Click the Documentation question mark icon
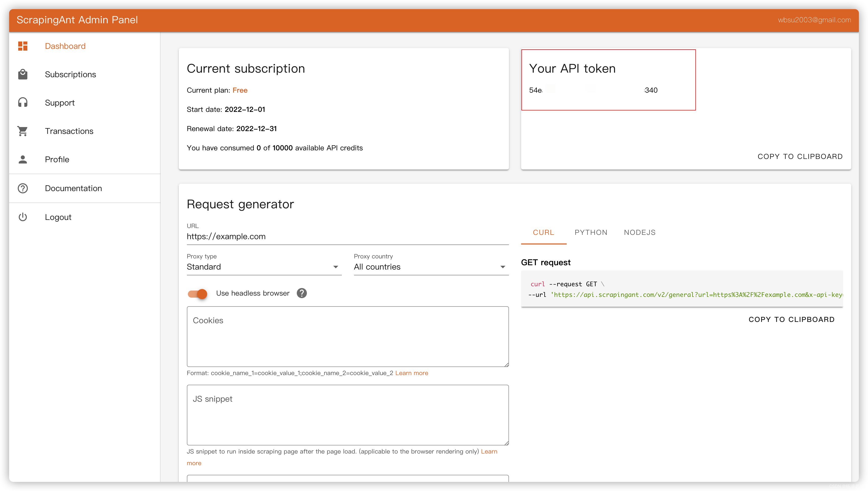Image resolution: width=868 pixels, height=491 pixels. point(23,188)
